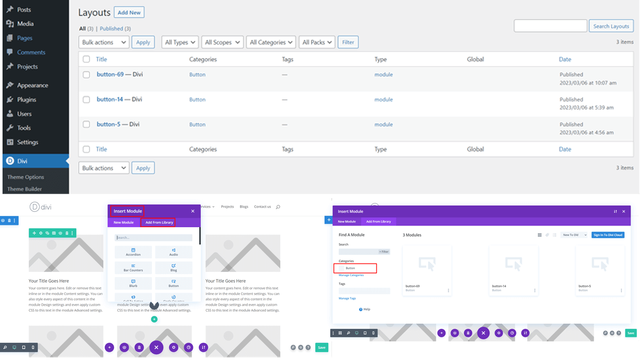Click the Add New layout button
Viewport: 644px width, 362px height.
pyautogui.click(x=129, y=13)
